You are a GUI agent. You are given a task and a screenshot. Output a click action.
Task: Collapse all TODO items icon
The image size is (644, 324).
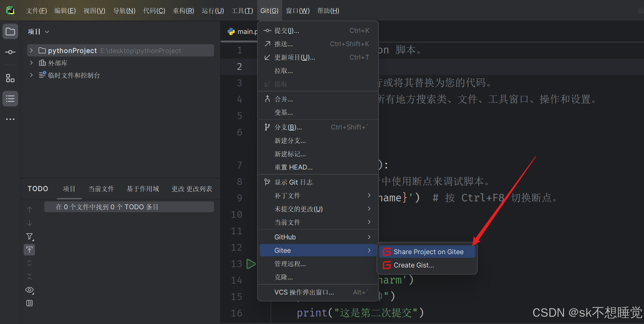(x=29, y=276)
